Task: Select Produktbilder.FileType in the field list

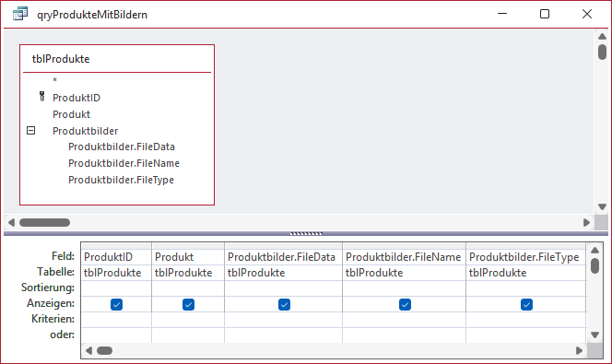Action: (121, 180)
